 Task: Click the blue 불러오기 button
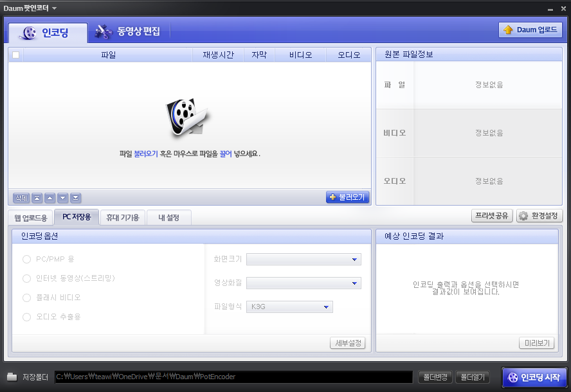pyautogui.click(x=347, y=197)
